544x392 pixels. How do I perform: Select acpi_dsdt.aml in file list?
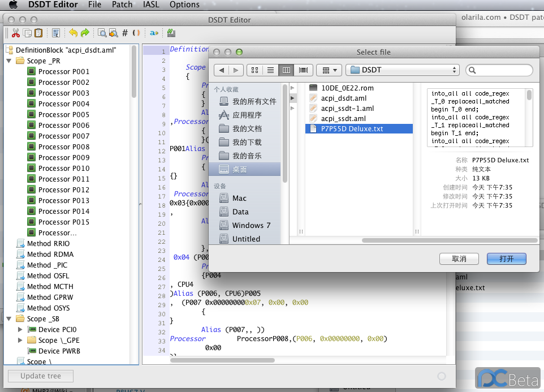tap(343, 98)
